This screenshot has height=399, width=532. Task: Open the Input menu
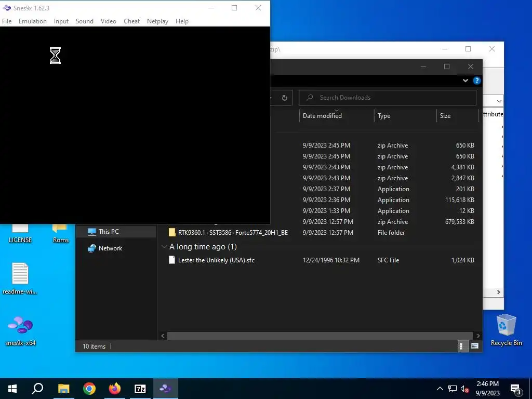(x=61, y=21)
